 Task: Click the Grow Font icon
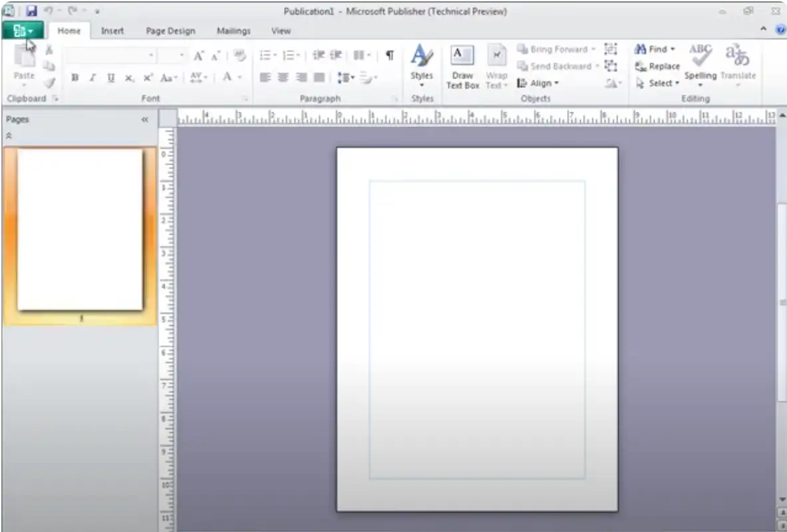click(x=198, y=56)
